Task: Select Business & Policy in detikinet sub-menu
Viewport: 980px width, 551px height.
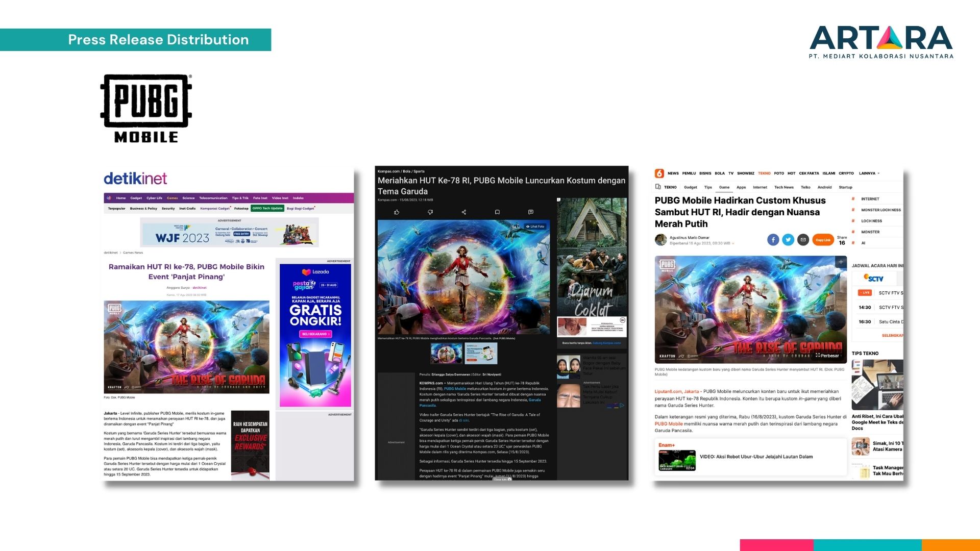Action: (143, 208)
